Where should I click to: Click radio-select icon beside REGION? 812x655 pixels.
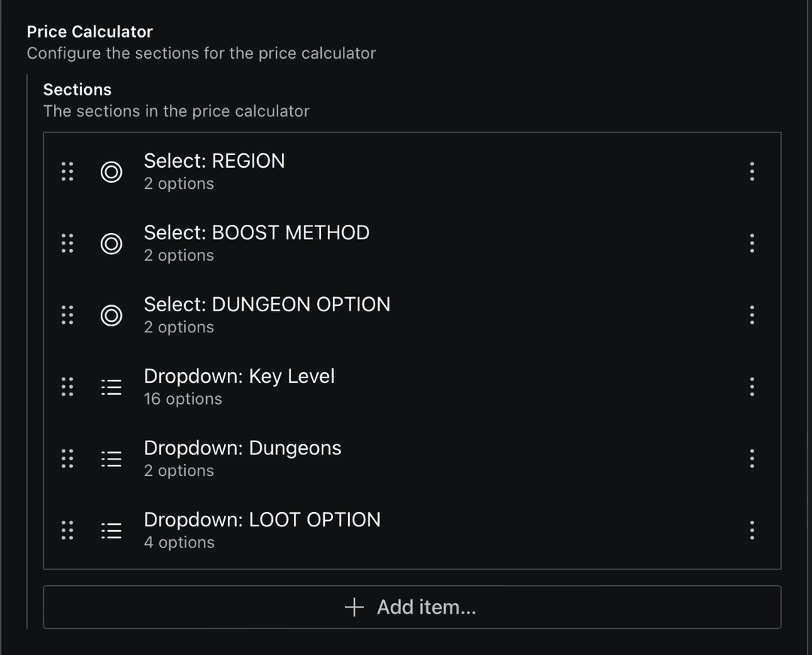(x=111, y=171)
